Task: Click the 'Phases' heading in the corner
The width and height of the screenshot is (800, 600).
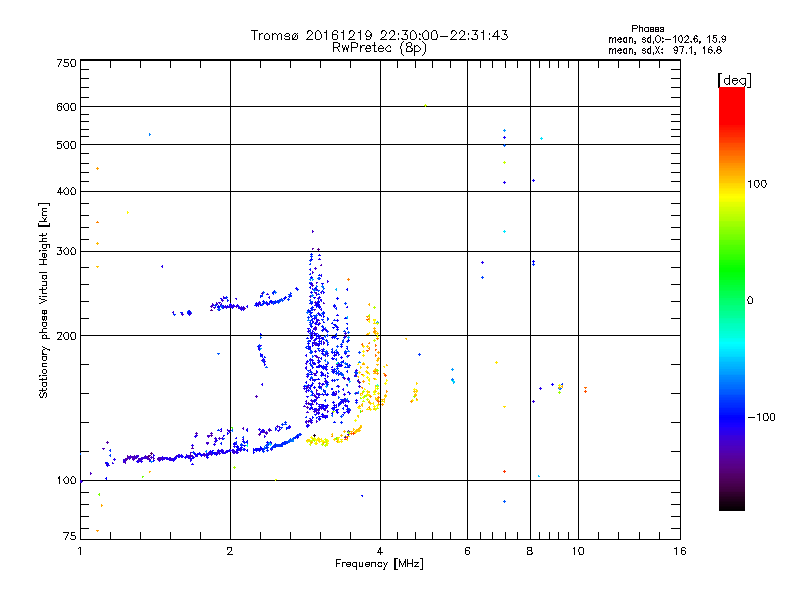Action: coord(647,29)
